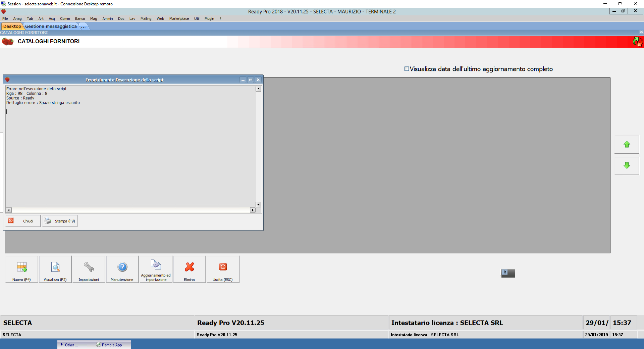Screen dimensions: 644x349
Task: Click error dialog scroll left arrow
Action: coord(9,210)
